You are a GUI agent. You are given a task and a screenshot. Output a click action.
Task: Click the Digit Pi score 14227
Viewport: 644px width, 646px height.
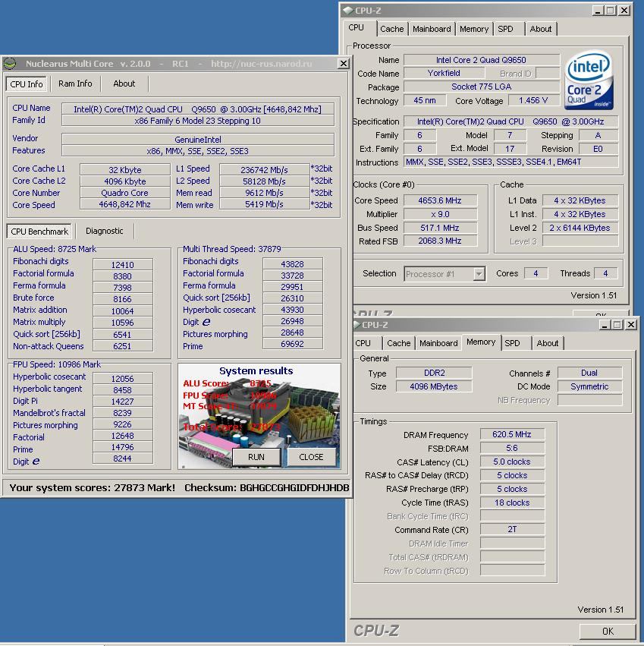point(123,402)
